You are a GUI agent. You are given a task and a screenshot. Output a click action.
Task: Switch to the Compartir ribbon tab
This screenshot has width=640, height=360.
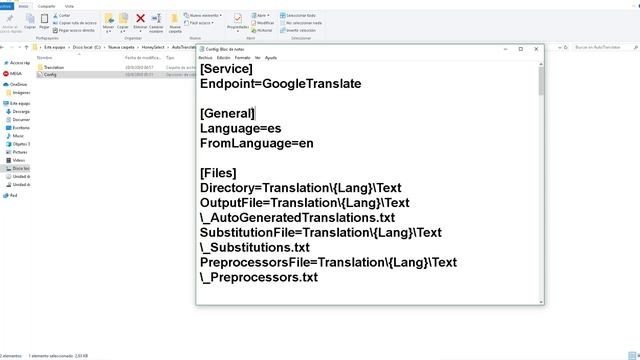[46, 6]
